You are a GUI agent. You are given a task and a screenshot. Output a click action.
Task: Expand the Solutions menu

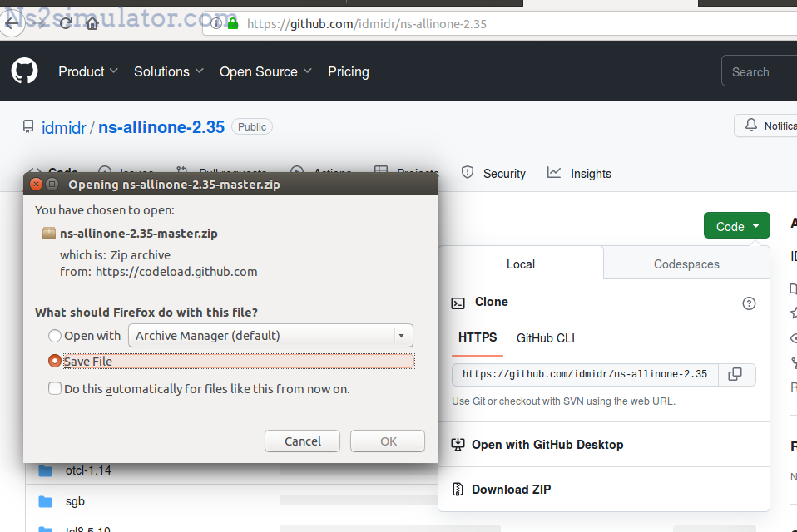pyautogui.click(x=169, y=71)
